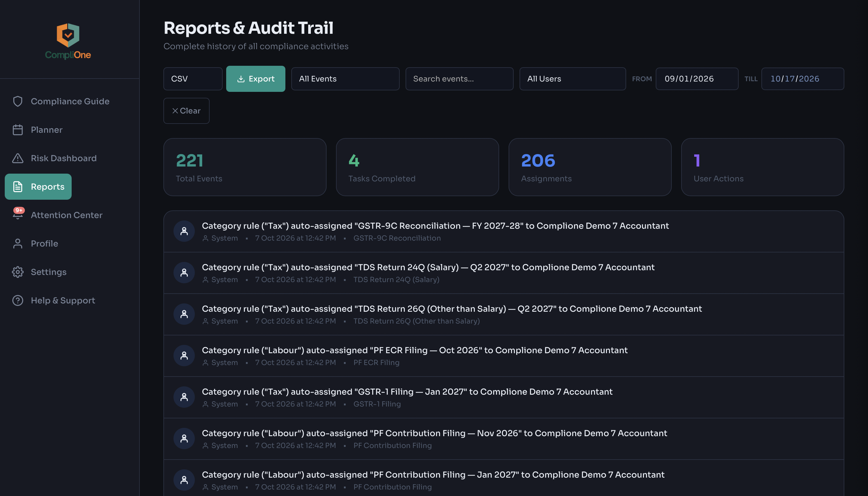Click the avatar icon on the GSTR-9C Reconciliation event
868x496 pixels.
tap(184, 231)
